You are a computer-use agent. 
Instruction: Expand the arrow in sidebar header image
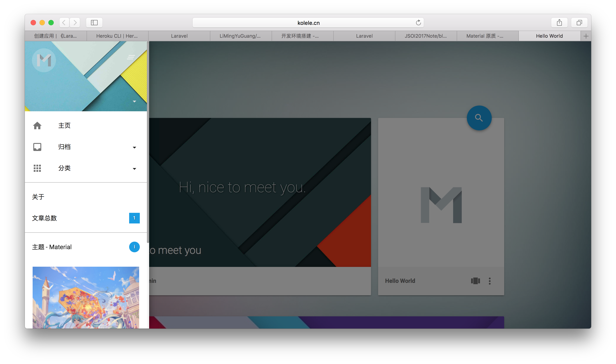pos(134,102)
